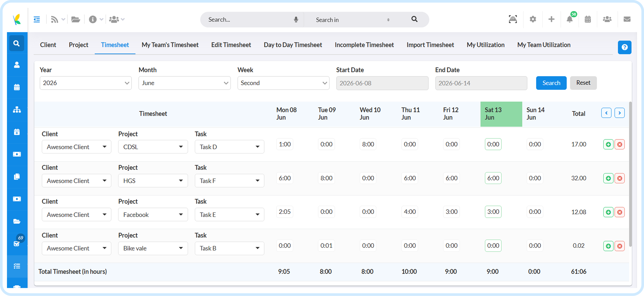Click the app logo

click(17, 20)
